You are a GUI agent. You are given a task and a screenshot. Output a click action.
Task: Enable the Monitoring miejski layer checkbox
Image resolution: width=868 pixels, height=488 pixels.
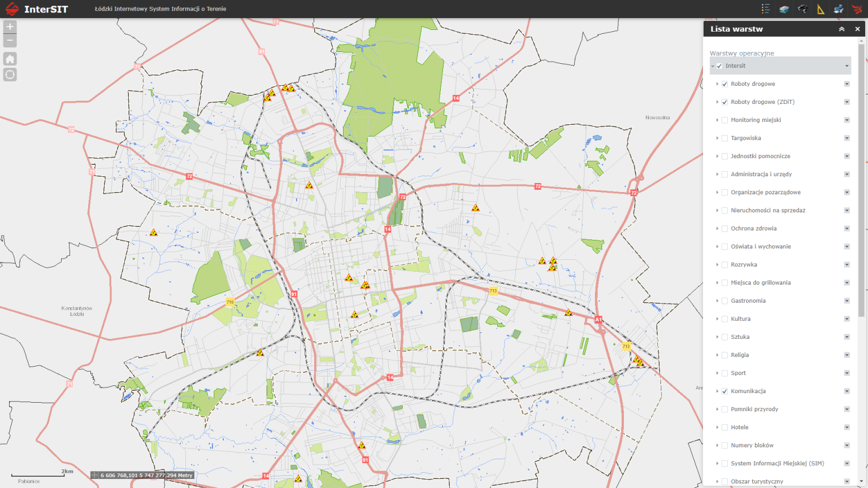[724, 120]
